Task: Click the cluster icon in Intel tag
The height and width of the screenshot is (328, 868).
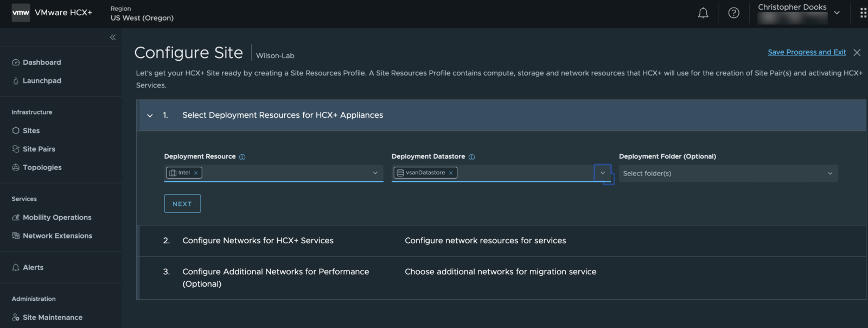Action: [x=173, y=173]
